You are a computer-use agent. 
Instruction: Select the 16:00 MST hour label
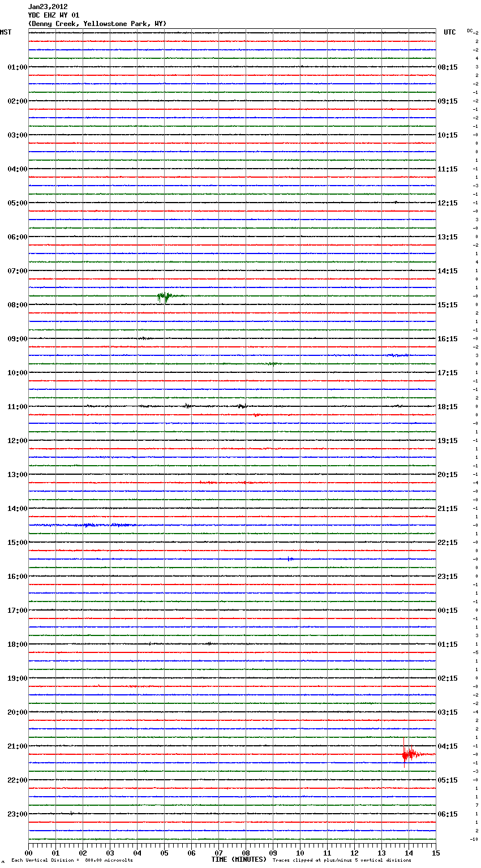pos(18,577)
